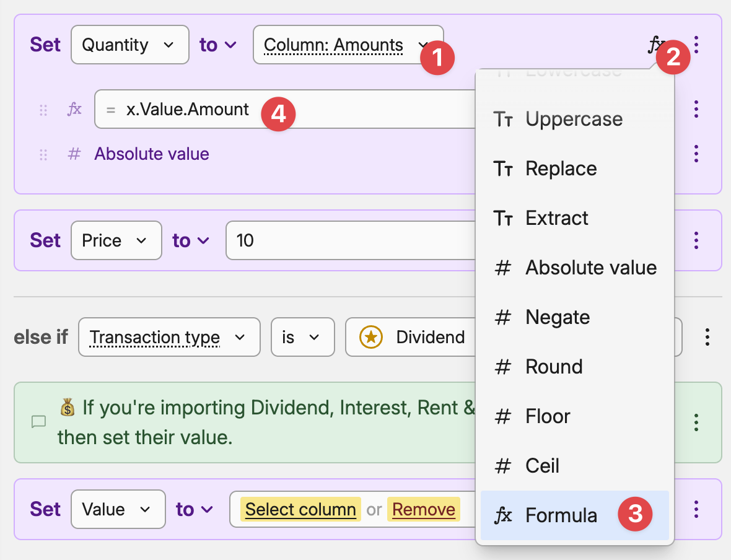Open three-dot menu for Set Price rule

coord(696,240)
